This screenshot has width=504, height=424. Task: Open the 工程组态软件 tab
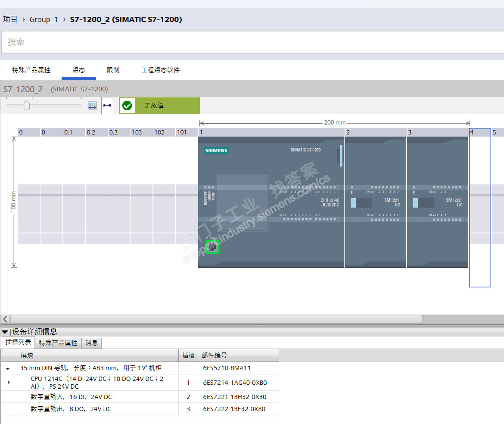160,70
